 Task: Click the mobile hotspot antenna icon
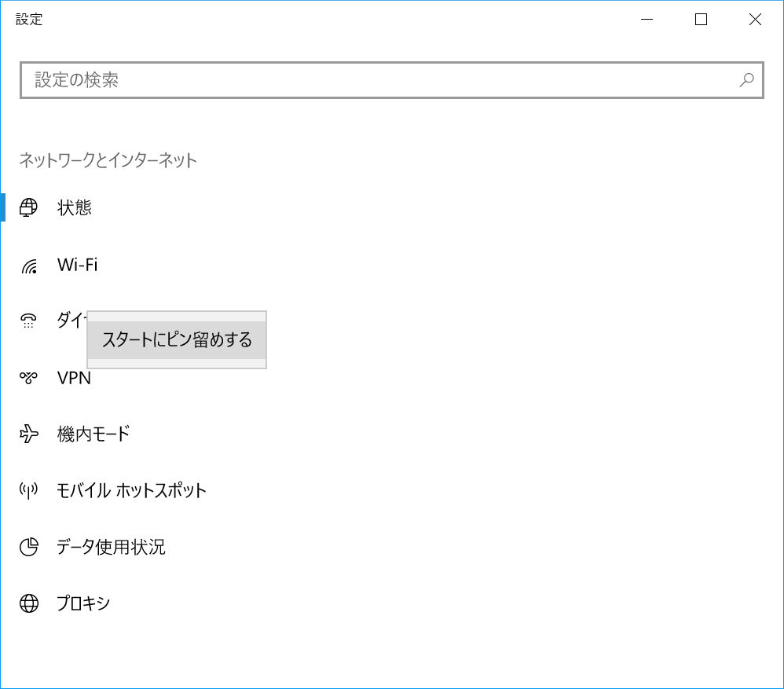(x=28, y=490)
